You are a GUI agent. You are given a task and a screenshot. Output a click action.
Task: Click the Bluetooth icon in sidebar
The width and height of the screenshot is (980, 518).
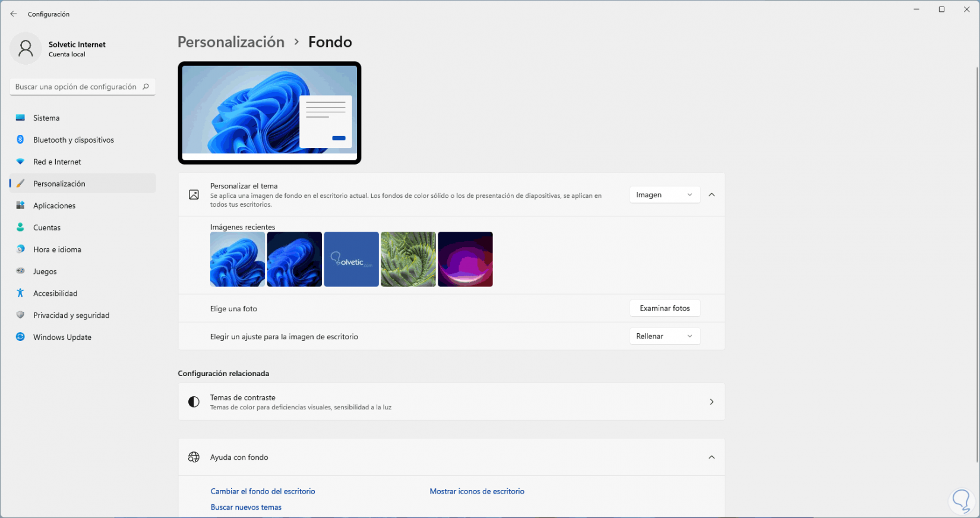(20, 140)
